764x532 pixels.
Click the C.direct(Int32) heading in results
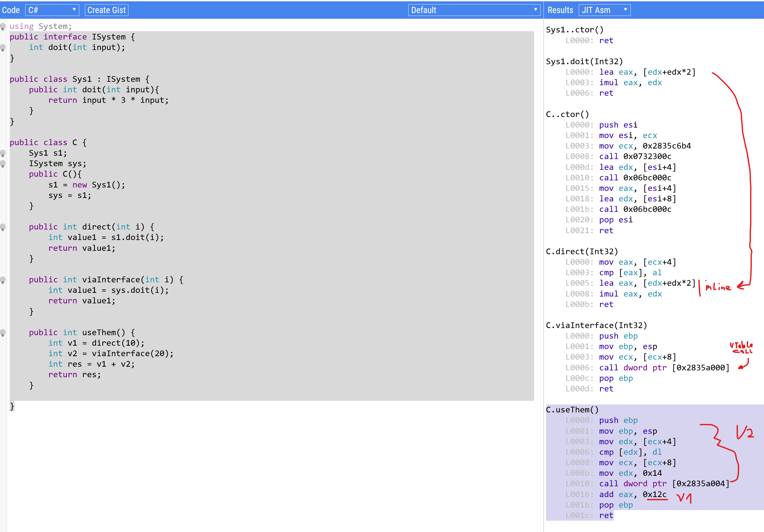pyautogui.click(x=582, y=251)
